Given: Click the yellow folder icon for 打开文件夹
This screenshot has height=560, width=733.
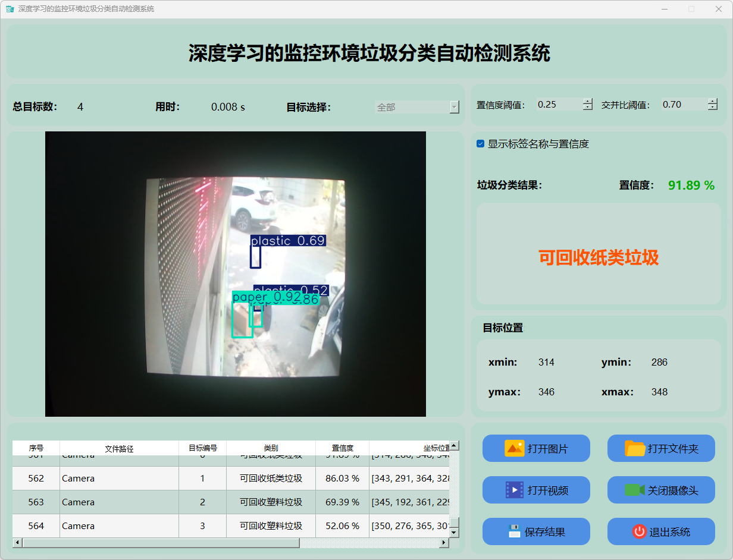Looking at the screenshot, I should [635, 448].
